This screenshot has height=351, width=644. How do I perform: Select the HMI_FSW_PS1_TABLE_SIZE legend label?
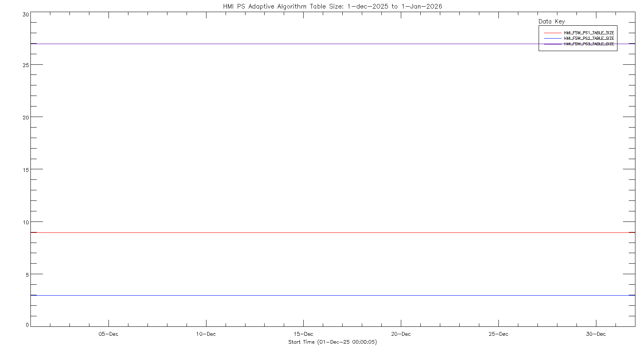[589, 33]
